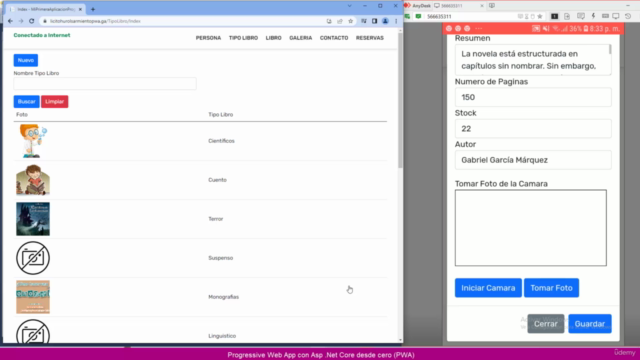Open CONTACTO menu item
640x360 pixels.
click(334, 38)
